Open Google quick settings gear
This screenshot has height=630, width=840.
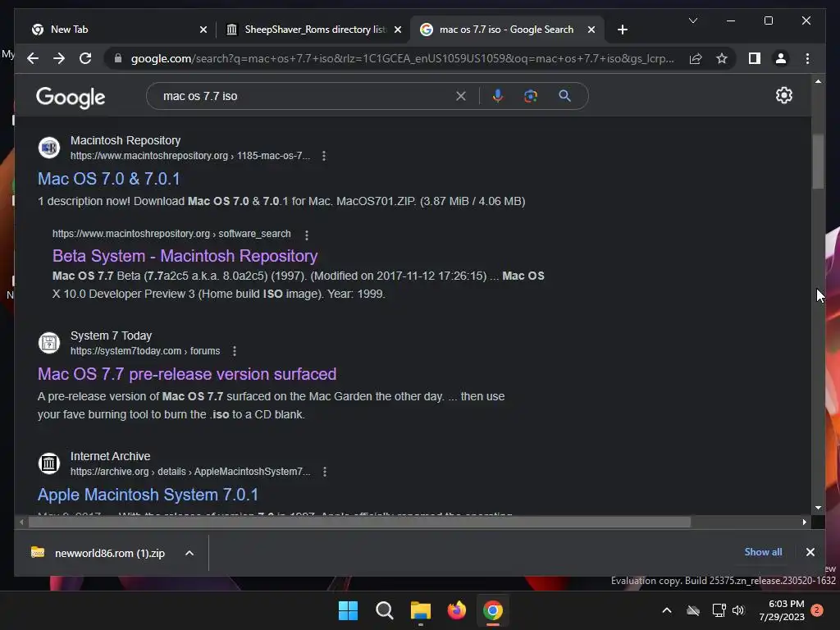pyautogui.click(x=783, y=95)
